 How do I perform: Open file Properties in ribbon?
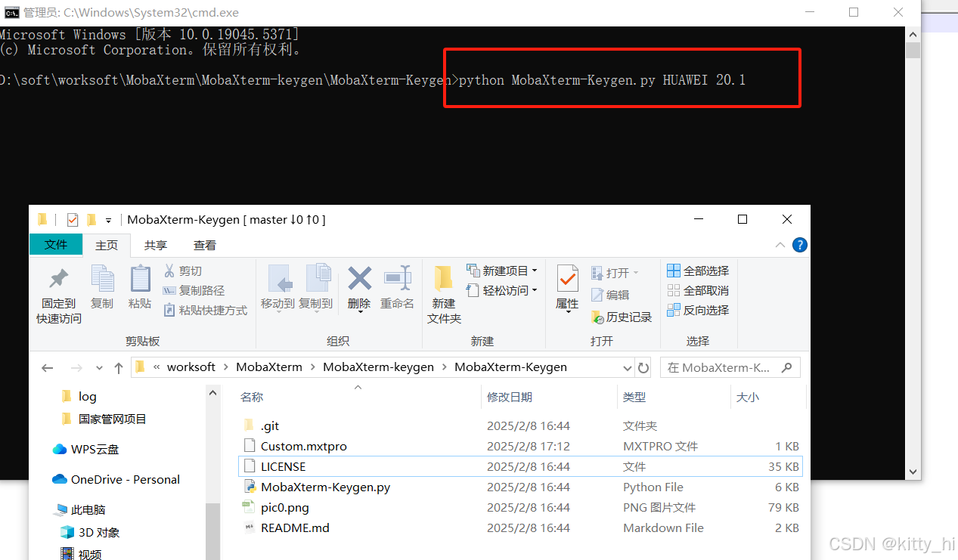567,289
